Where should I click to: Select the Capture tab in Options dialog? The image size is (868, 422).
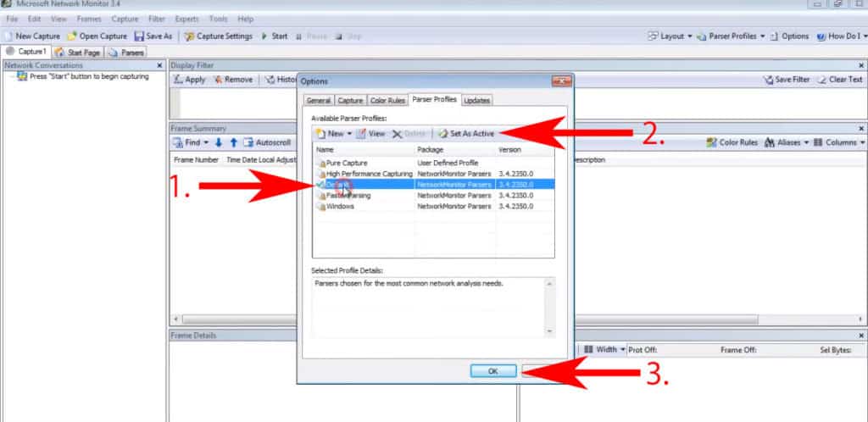click(x=350, y=101)
